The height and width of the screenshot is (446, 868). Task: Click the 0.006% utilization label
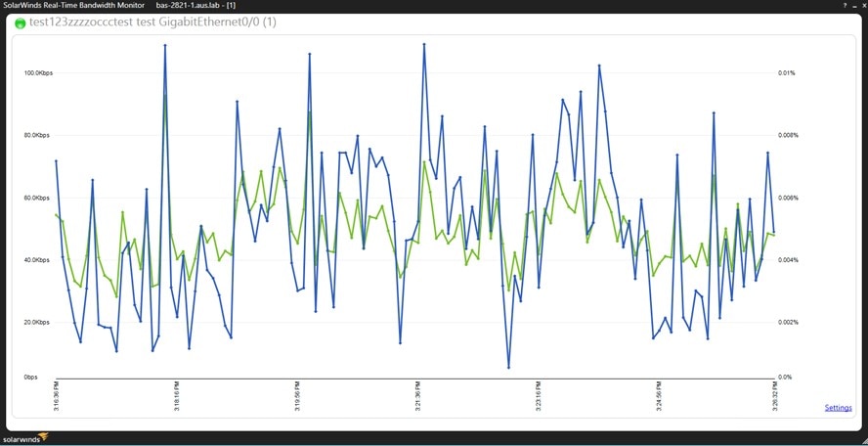coord(787,198)
